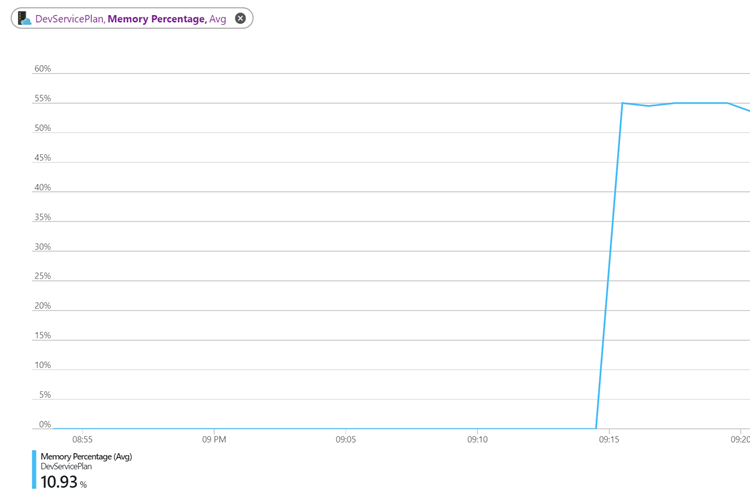Click the 30% y-axis label
Viewport: 750px width, 496px height.
click(42, 247)
